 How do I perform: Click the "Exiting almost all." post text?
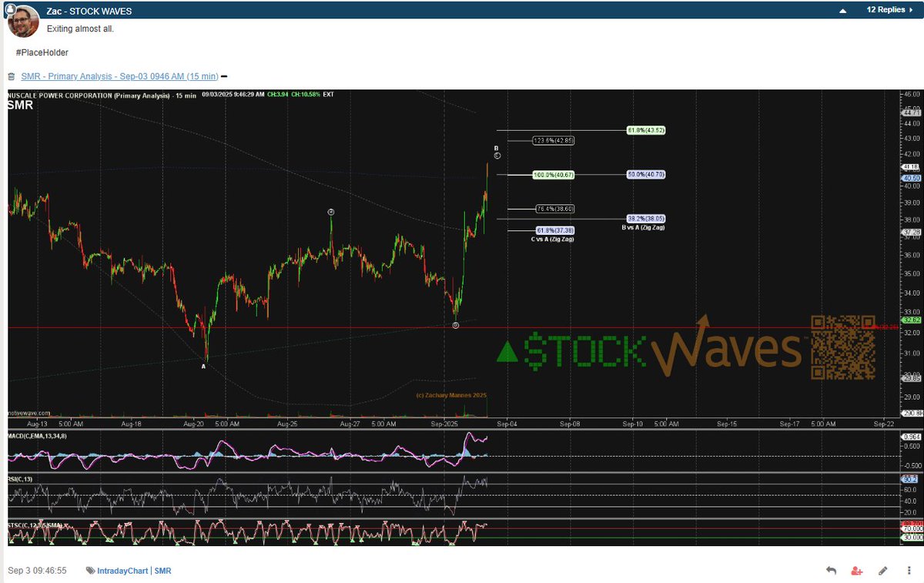pyautogui.click(x=80, y=28)
